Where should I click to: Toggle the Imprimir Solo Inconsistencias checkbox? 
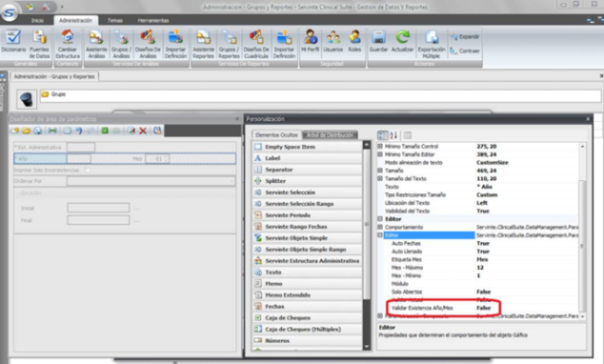point(87,169)
